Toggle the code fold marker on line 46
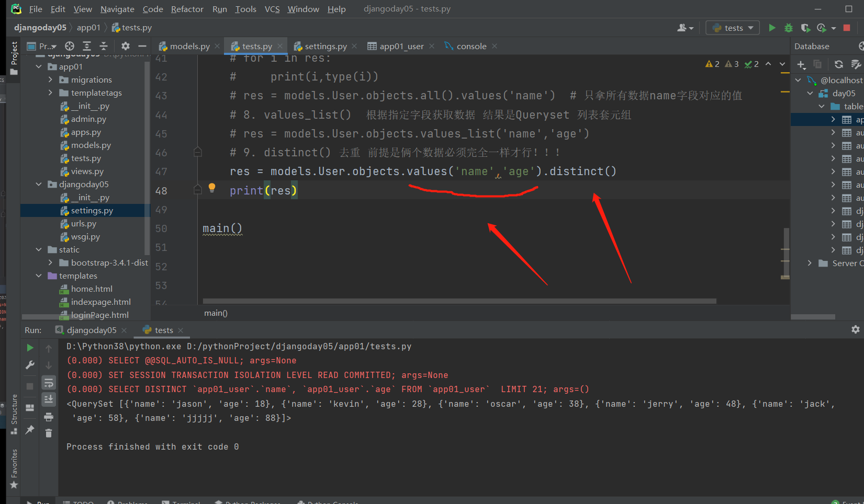864x504 pixels. pyautogui.click(x=197, y=152)
